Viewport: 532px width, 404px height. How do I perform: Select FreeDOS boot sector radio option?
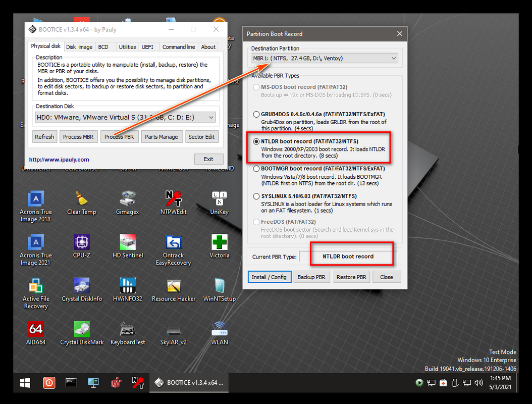coord(256,222)
